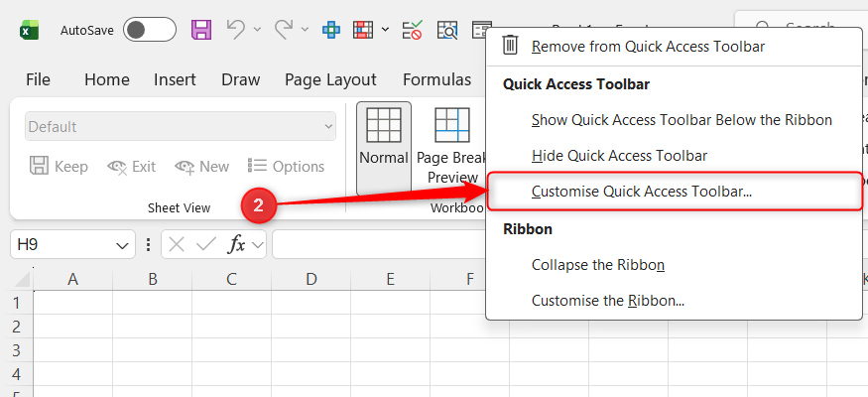Click the Excel logo icon
The width and height of the screenshot is (868, 397).
30,30
